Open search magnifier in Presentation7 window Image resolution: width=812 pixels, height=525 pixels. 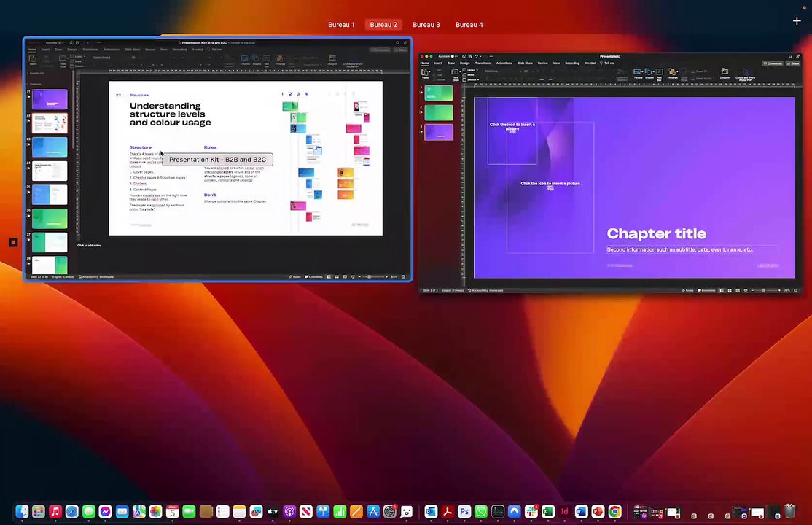(790, 56)
